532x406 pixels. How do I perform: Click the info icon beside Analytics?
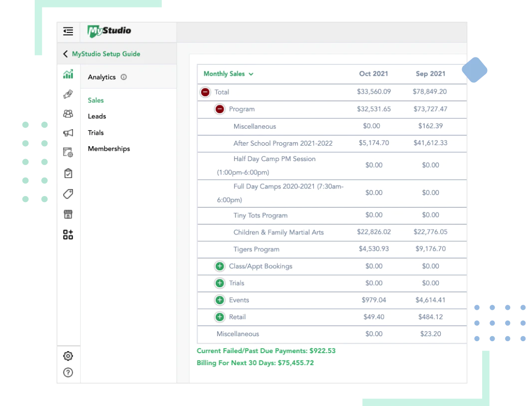tap(124, 77)
